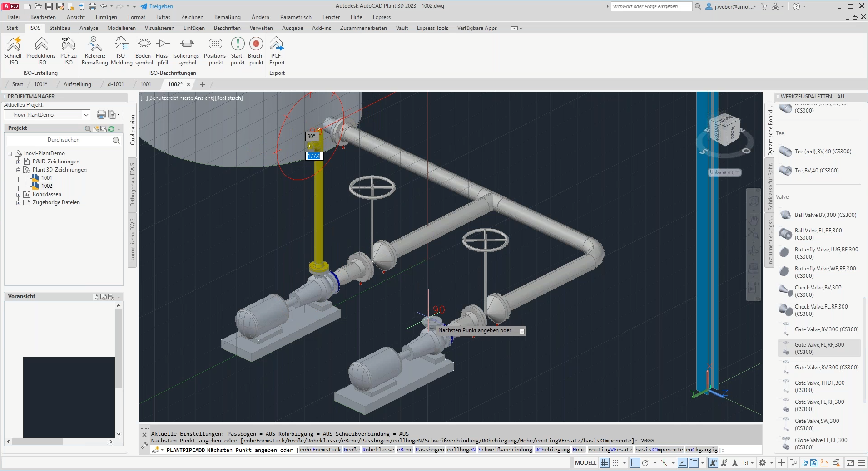Open the annotation scale 1:1 dropdown

tap(748, 463)
